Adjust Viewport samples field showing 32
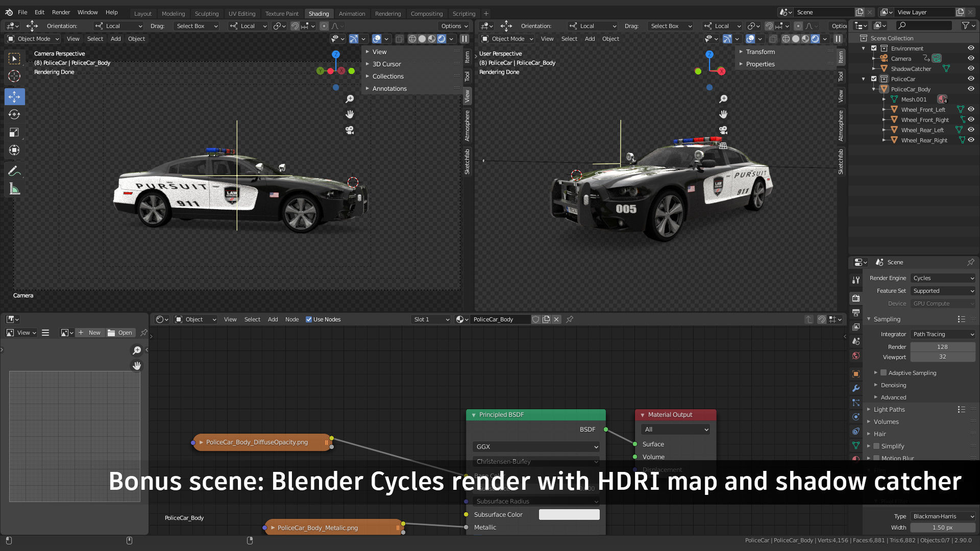980x551 pixels. coord(943,357)
